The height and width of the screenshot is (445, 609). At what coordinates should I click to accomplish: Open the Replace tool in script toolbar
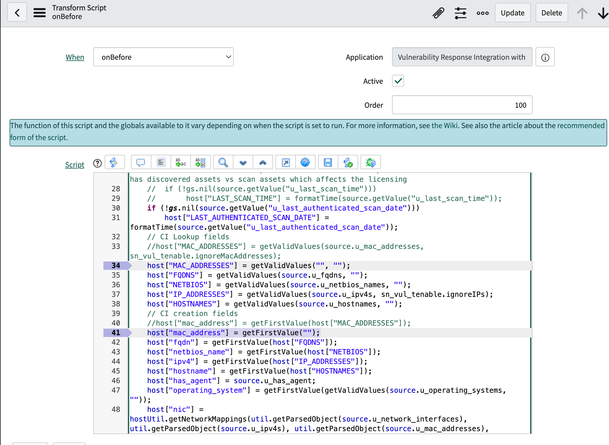(181, 162)
